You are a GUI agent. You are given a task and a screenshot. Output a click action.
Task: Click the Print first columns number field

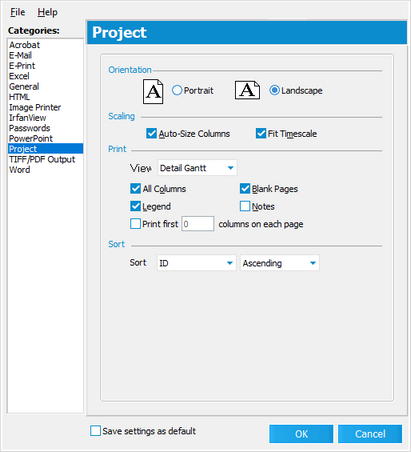coord(198,224)
